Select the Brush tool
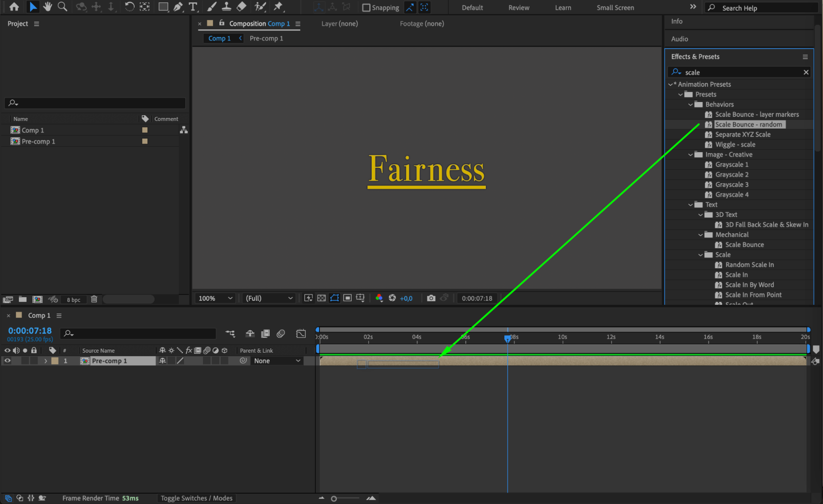The image size is (823, 504). (212, 7)
